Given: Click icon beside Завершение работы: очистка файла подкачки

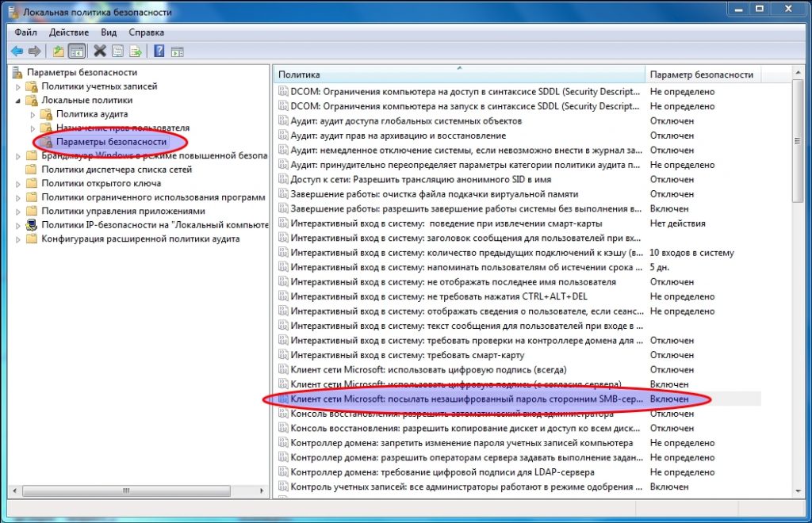Looking at the screenshot, I should pos(283,194).
